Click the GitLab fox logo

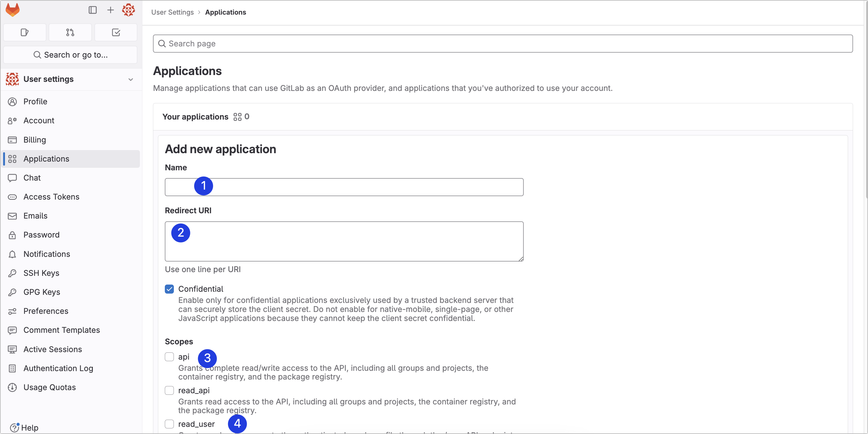[x=12, y=10]
